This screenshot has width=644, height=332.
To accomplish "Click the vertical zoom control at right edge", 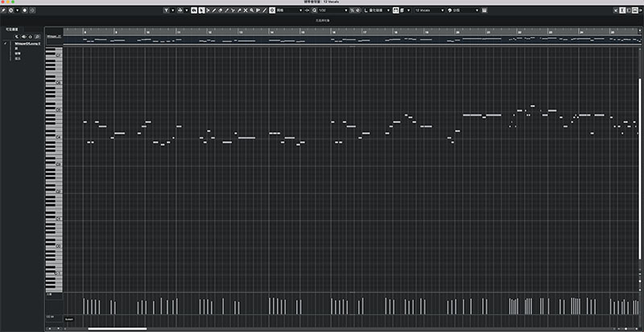I will click(x=640, y=280).
